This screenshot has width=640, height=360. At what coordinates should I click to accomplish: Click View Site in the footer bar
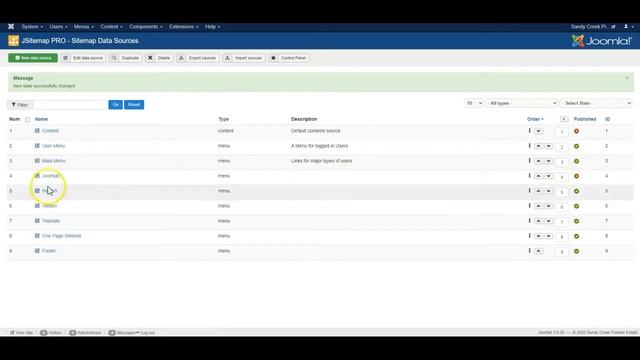(x=21, y=333)
